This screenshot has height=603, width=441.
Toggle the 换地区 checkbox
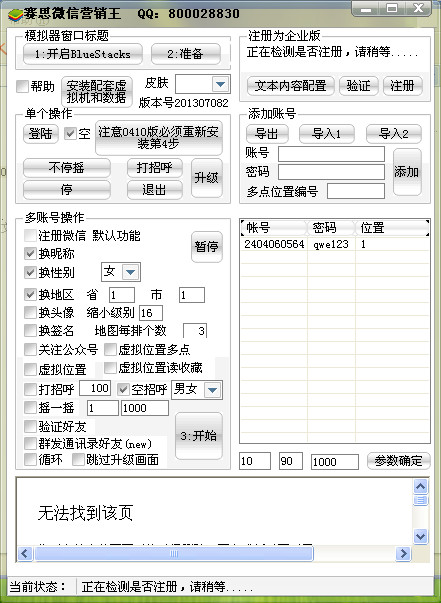point(30,295)
